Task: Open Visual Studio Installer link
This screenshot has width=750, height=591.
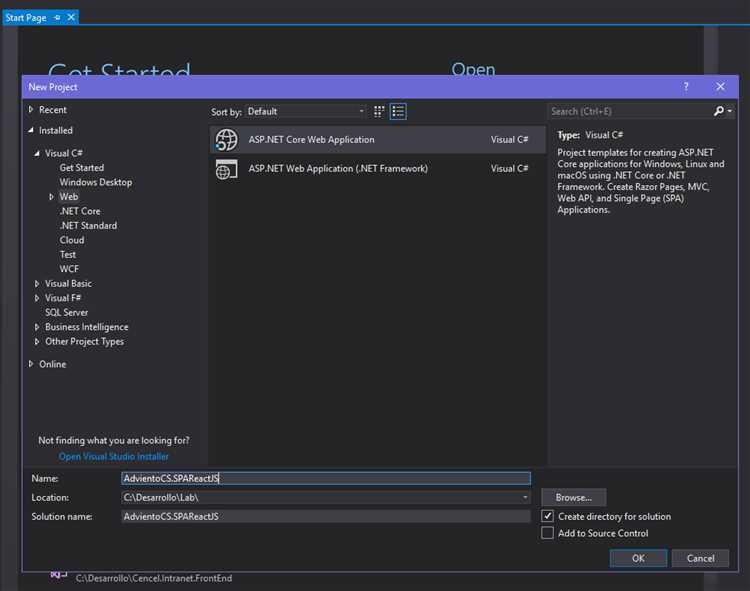Action: pos(113,456)
